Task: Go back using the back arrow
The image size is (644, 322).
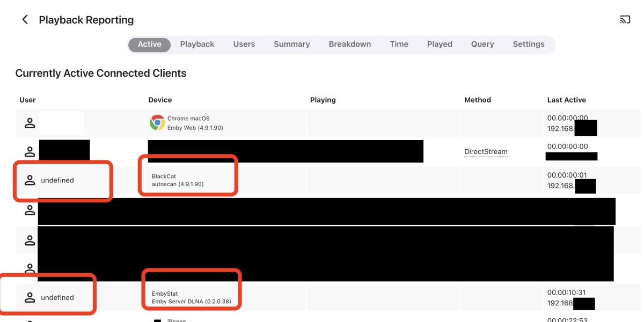Action: click(x=25, y=20)
